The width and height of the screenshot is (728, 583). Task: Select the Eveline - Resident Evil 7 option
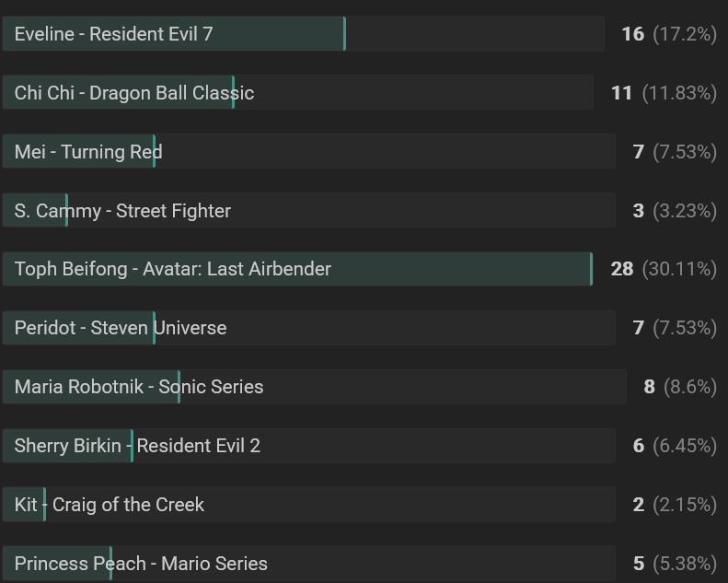coord(303,33)
